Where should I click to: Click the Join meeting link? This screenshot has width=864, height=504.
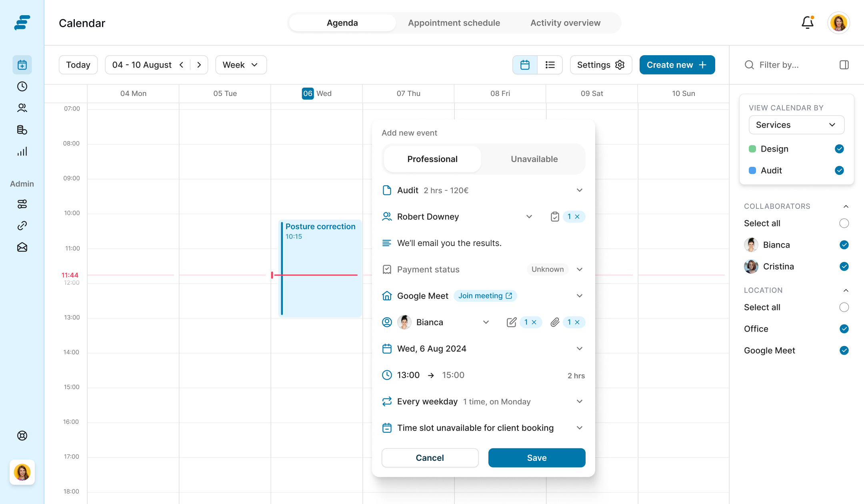click(x=485, y=296)
